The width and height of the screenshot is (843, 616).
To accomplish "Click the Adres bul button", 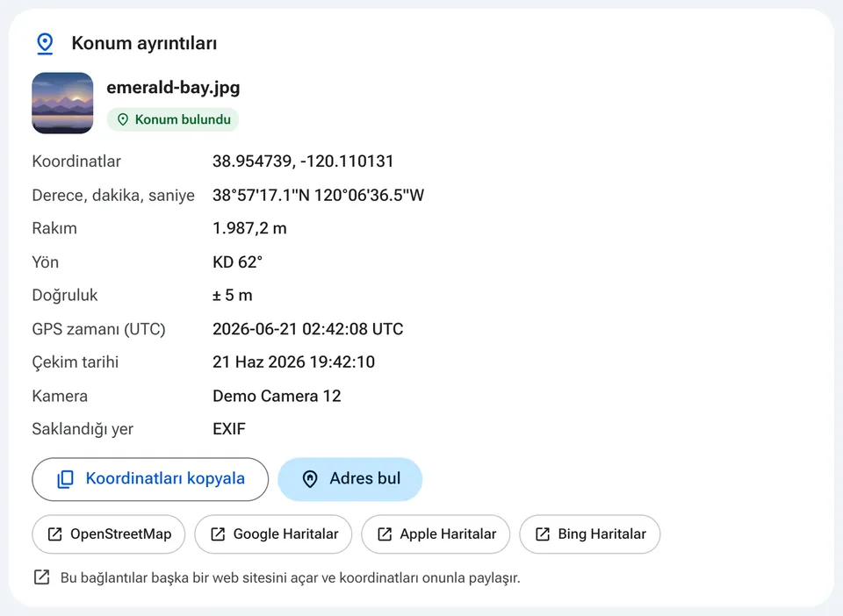I will coord(350,479).
